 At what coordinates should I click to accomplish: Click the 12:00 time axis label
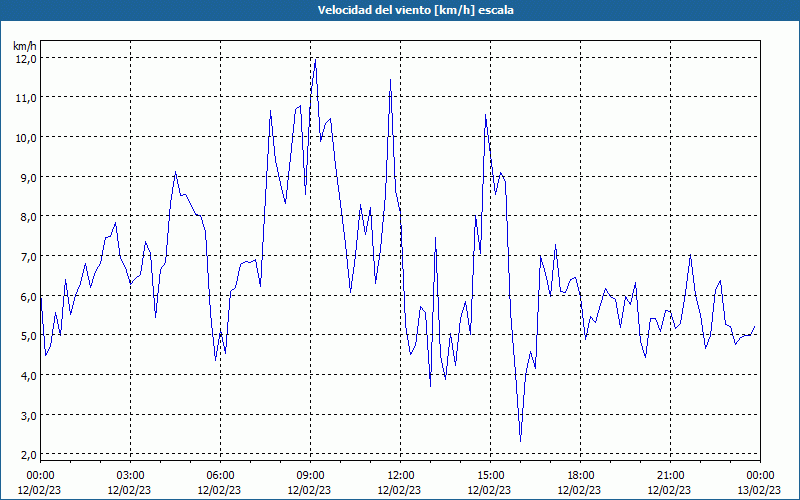click(401, 476)
